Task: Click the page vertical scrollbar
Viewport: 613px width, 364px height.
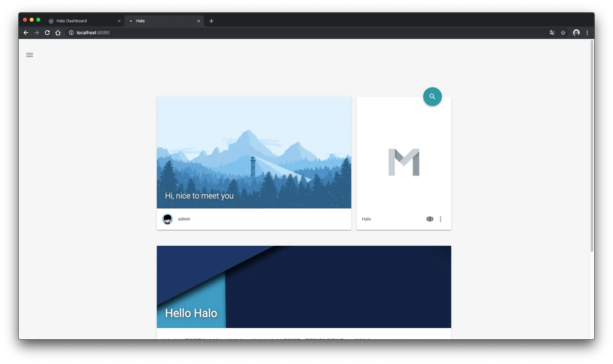Action: point(592,146)
